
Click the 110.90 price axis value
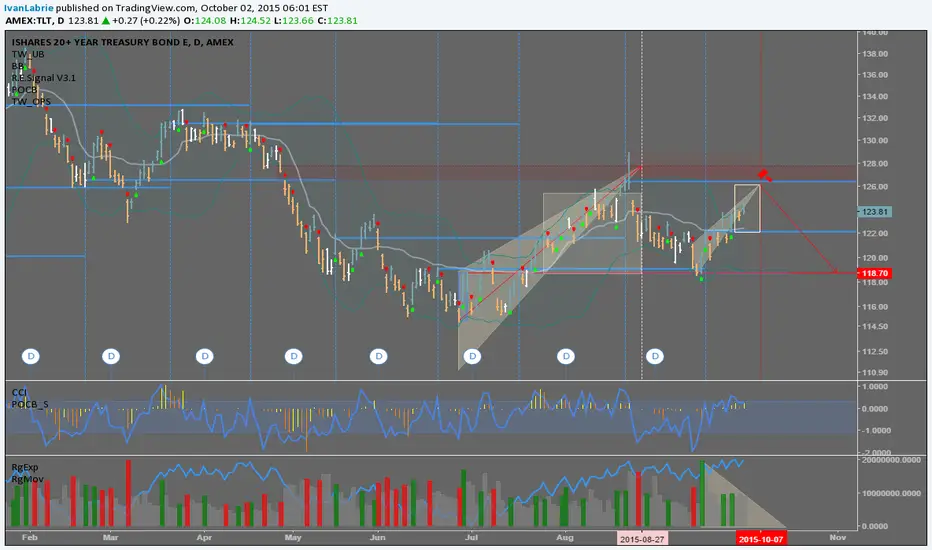(x=875, y=372)
